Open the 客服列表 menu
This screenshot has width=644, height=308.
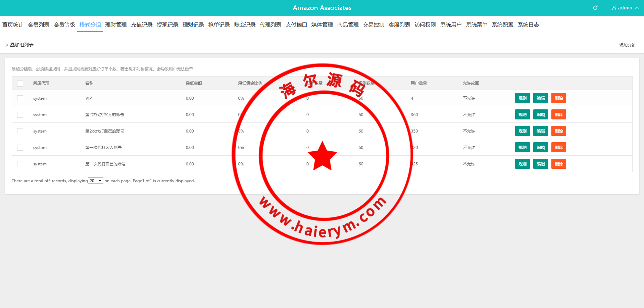(399, 24)
